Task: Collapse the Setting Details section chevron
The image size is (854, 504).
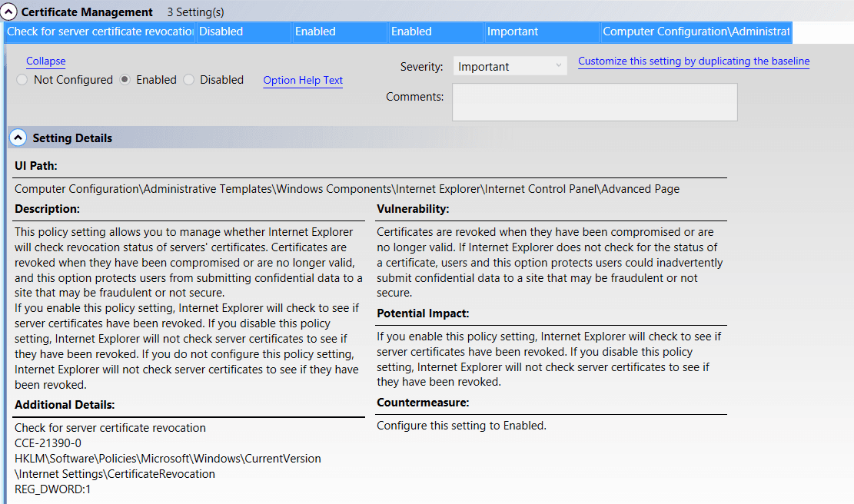Action: point(18,138)
